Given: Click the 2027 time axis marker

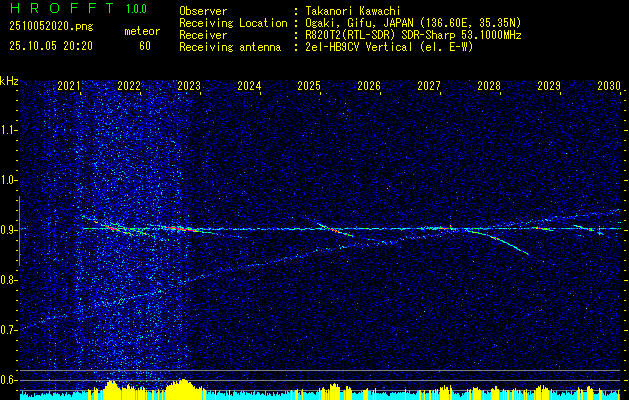Looking at the screenshot, I should [x=429, y=86].
